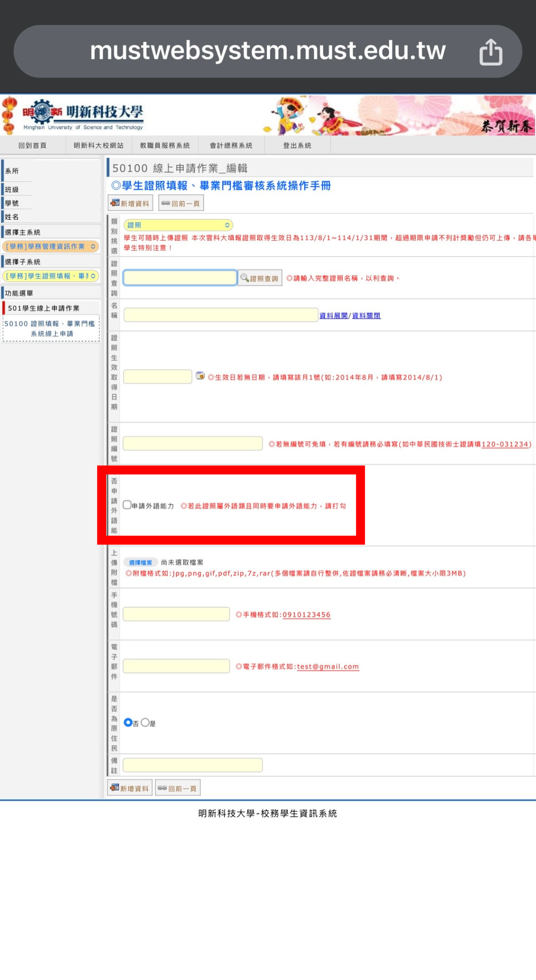Screen dimensions: 536x980
Task: Tap the browser share icon
Action: coord(491,52)
